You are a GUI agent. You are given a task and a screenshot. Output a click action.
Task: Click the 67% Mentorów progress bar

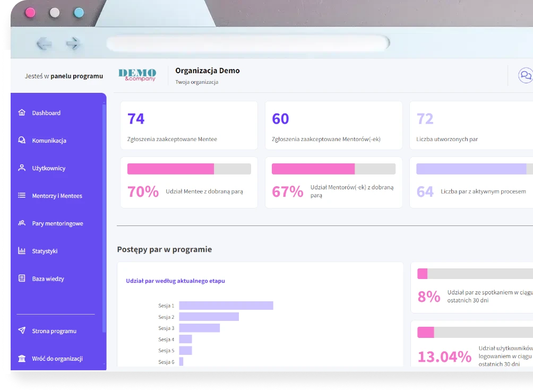(333, 169)
